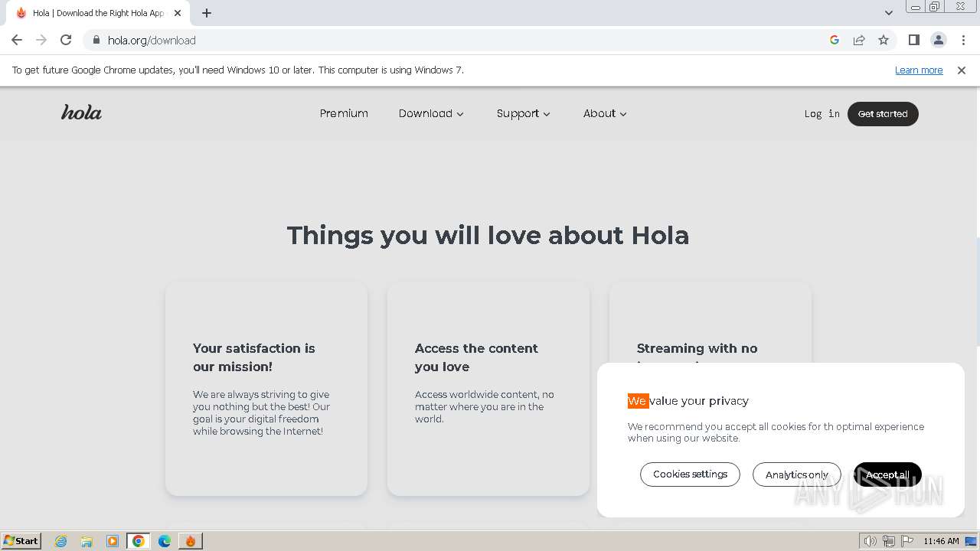This screenshot has height=551, width=980.
Task: Click the show desktop button
Action: tap(972, 541)
